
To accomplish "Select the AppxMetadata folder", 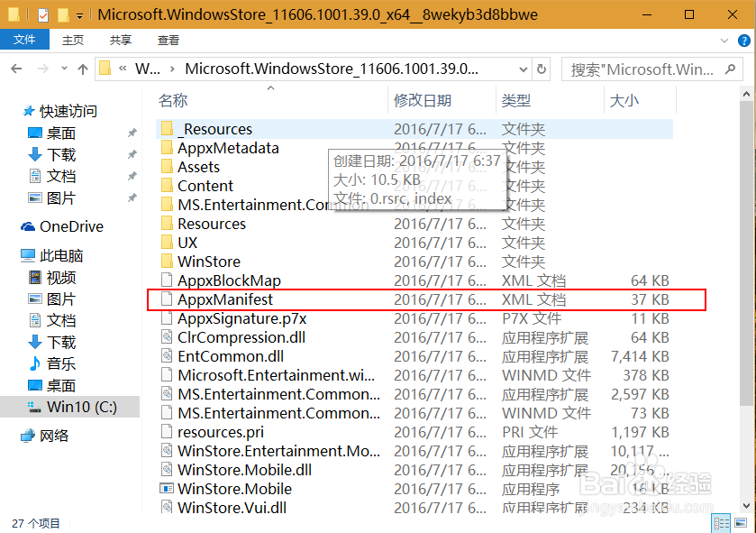I will click(x=228, y=148).
